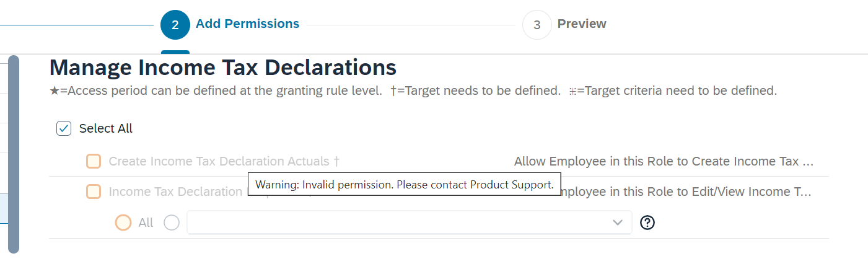Click the step 2 circle icon
Image resolution: width=868 pixels, height=274 pixels.
pos(175,25)
